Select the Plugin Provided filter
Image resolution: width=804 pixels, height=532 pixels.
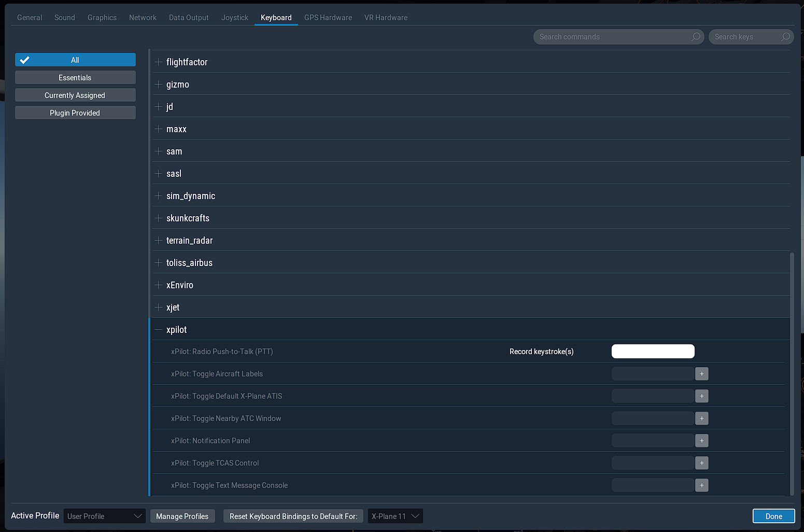(x=75, y=113)
